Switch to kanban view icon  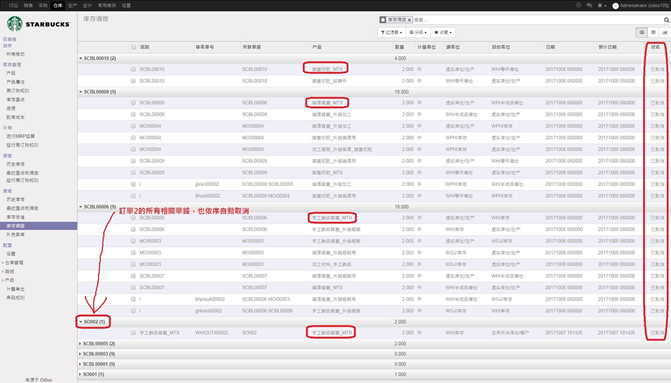coord(653,33)
